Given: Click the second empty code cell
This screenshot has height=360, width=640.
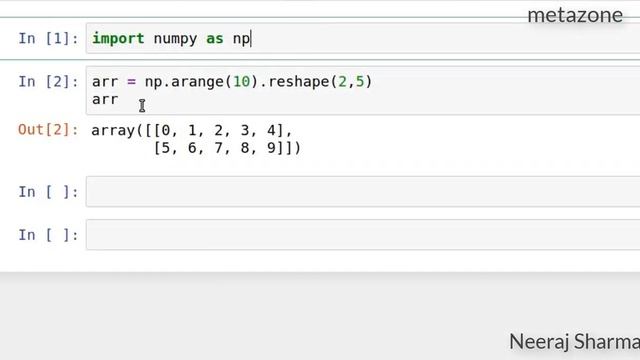Looking at the screenshot, I should pos(363,235).
